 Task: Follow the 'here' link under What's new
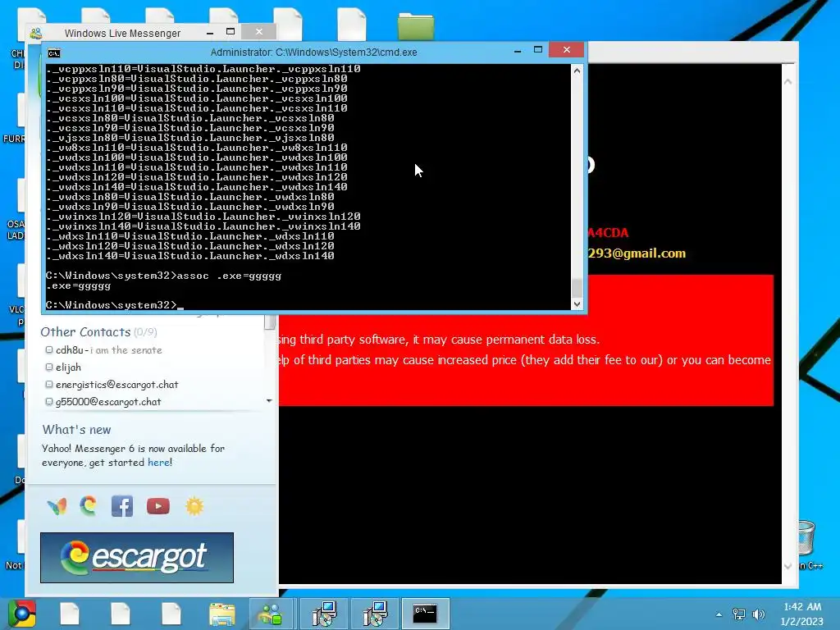click(158, 463)
